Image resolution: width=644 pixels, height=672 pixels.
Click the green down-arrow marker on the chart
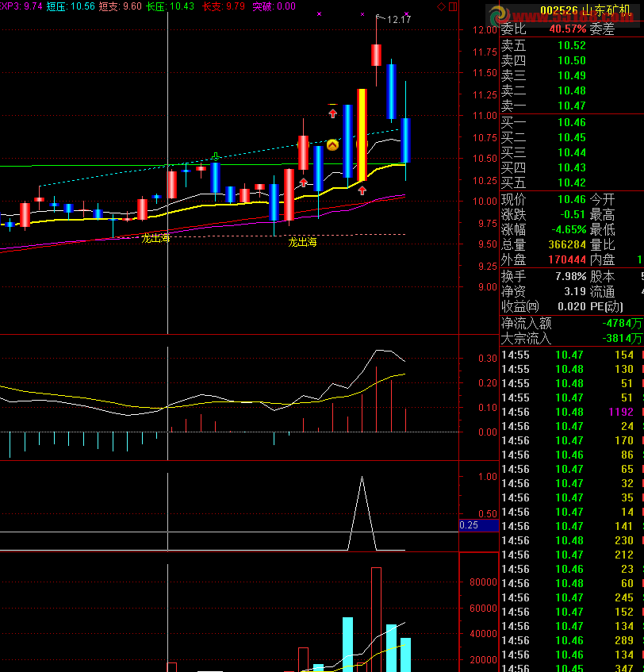pyautogui.click(x=216, y=156)
